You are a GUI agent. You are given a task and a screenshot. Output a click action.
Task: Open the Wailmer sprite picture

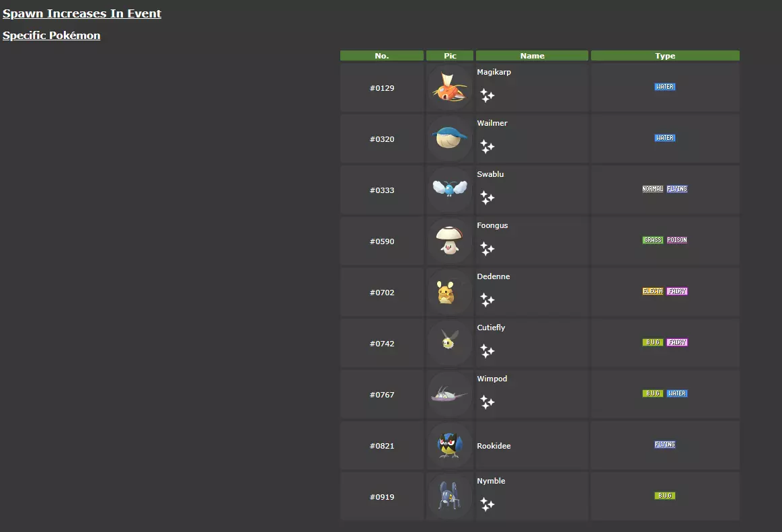tap(450, 139)
